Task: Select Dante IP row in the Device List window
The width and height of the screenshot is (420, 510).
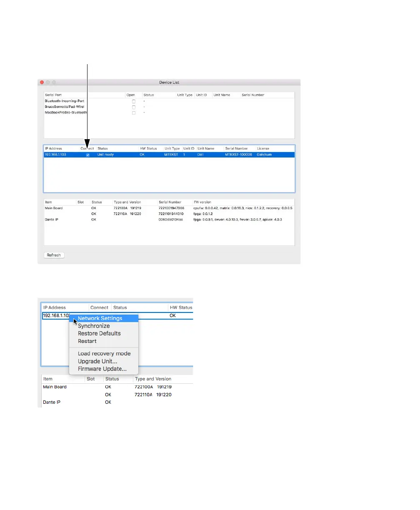Action: click(x=169, y=219)
